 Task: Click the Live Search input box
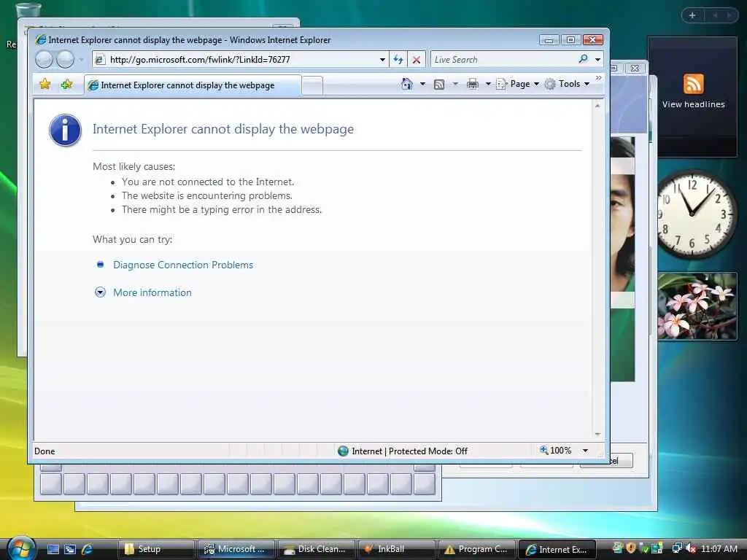pyautogui.click(x=503, y=60)
